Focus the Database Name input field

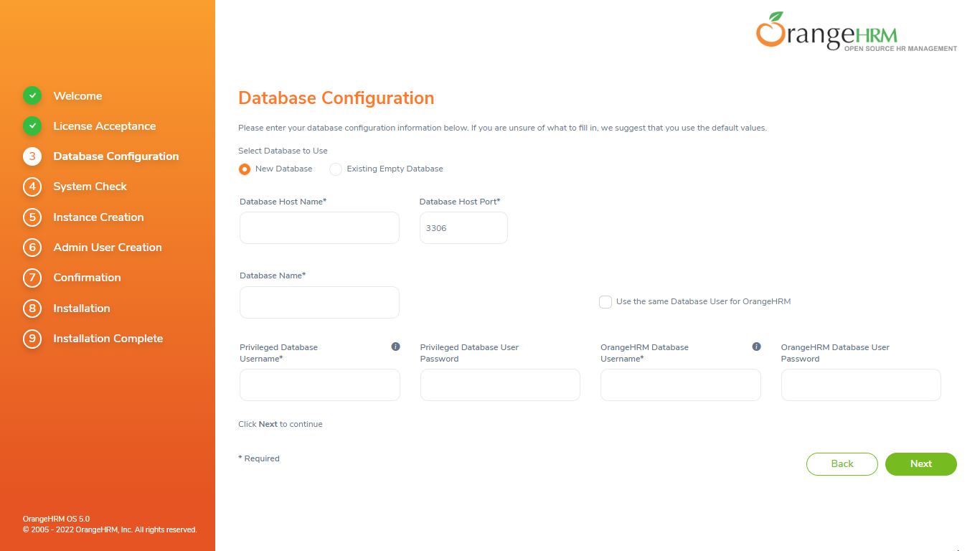click(319, 302)
